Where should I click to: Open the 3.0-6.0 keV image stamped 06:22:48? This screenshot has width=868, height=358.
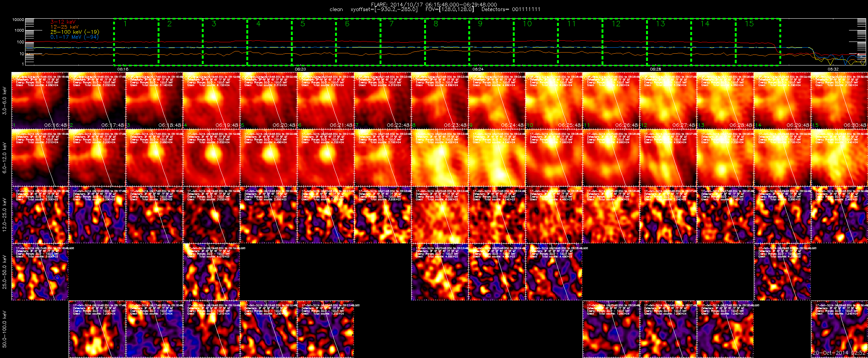pyautogui.click(x=383, y=100)
